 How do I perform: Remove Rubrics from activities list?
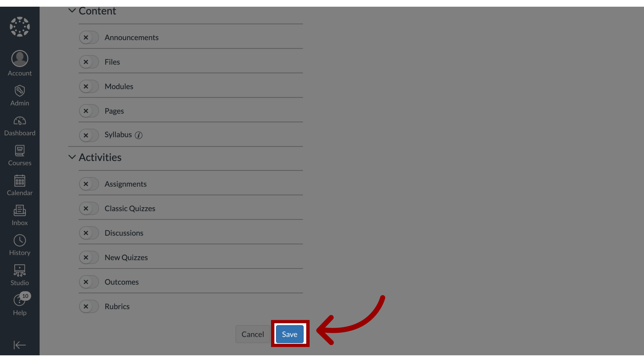coord(86,306)
